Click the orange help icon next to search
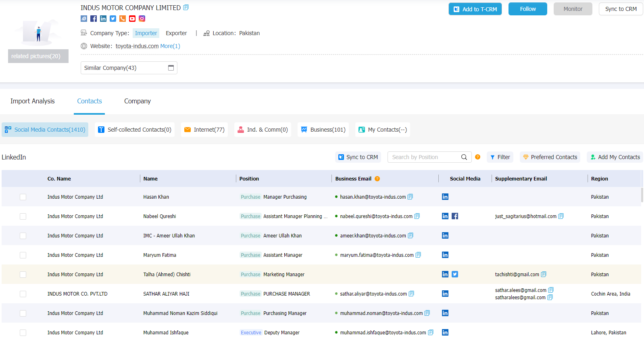The height and width of the screenshot is (340, 644). point(478,157)
